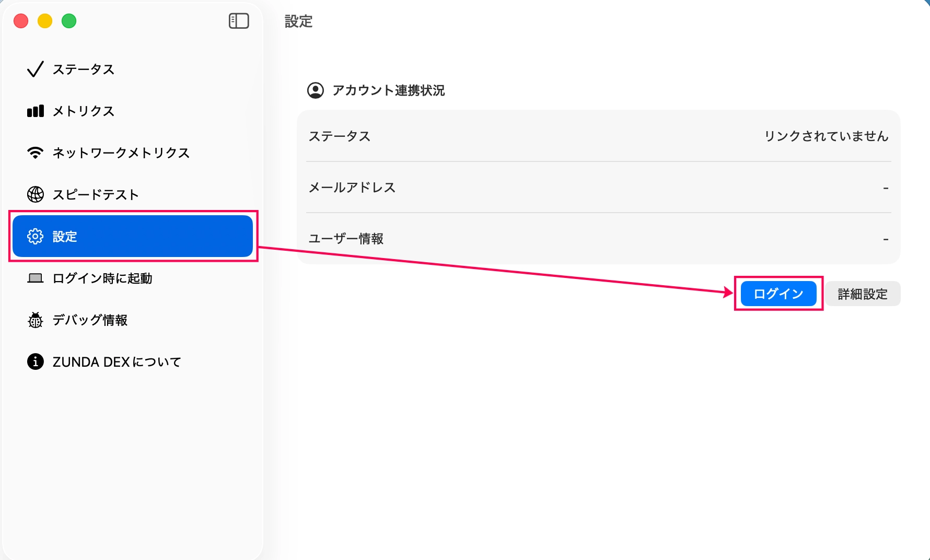
Task: Click the Speed Test globe icon
Action: [35, 194]
